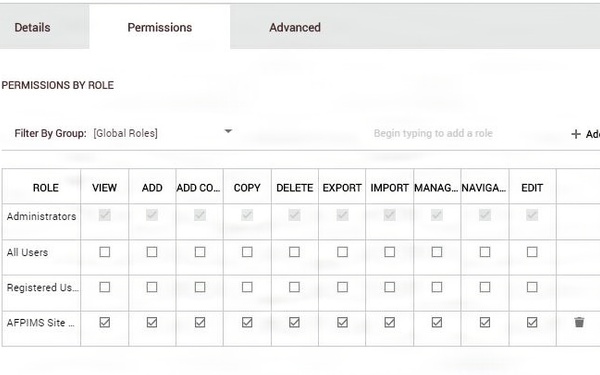
Task: Click the Administrators View checkbox
Action: [x=104, y=215]
